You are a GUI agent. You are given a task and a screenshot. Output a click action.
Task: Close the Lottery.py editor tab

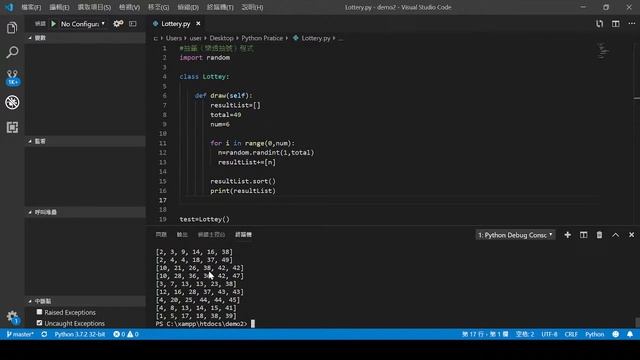coord(198,24)
